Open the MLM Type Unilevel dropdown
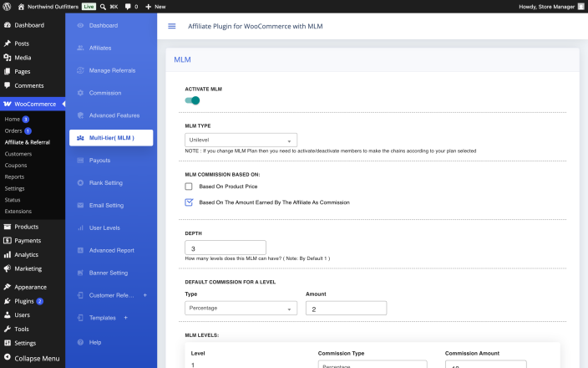The width and height of the screenshot is (588, 368). (241, 140)
